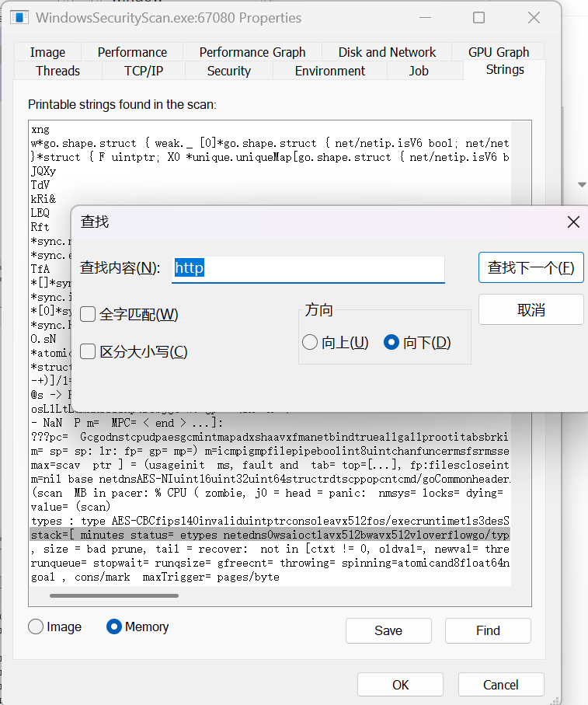
Task: Select the '0.sN' string line
Action: (x=43, y=339)
